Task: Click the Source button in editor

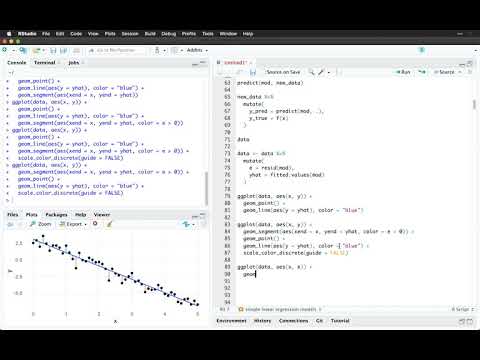Action: [444, 72]
